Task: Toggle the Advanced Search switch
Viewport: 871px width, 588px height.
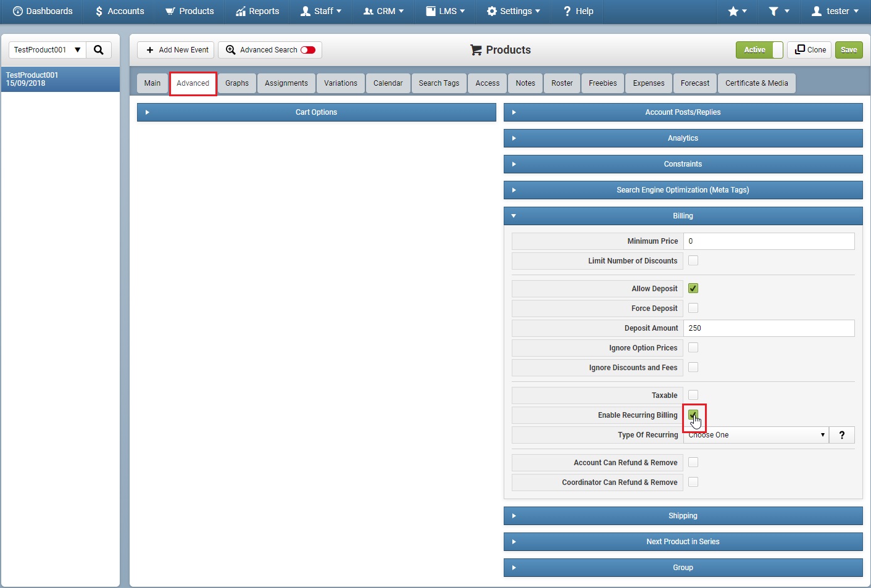Action: (308, 50)
